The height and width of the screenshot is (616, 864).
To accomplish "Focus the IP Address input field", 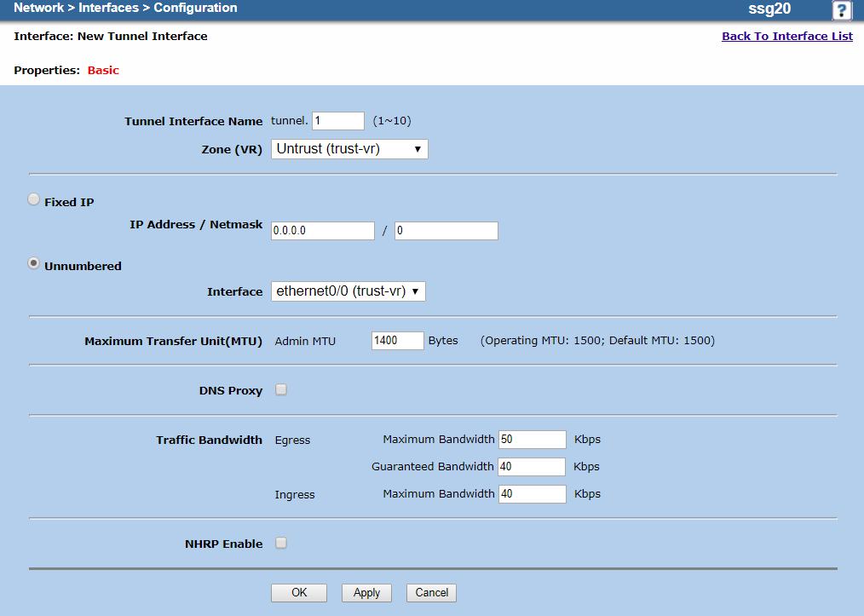I will (323, 231).
